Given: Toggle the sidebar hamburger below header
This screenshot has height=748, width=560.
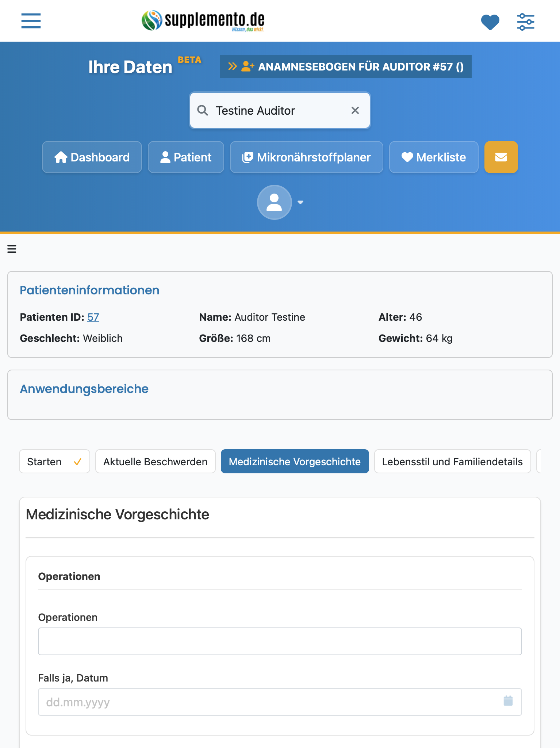Looking at the screenshot, I should (12, 249).
